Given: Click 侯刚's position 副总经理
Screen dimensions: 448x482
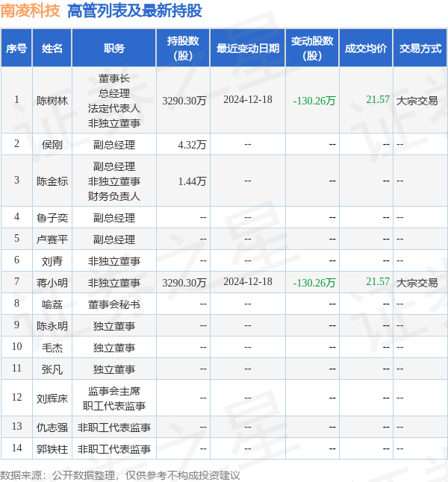Looking at the screenshot, I should click(113, 145).
